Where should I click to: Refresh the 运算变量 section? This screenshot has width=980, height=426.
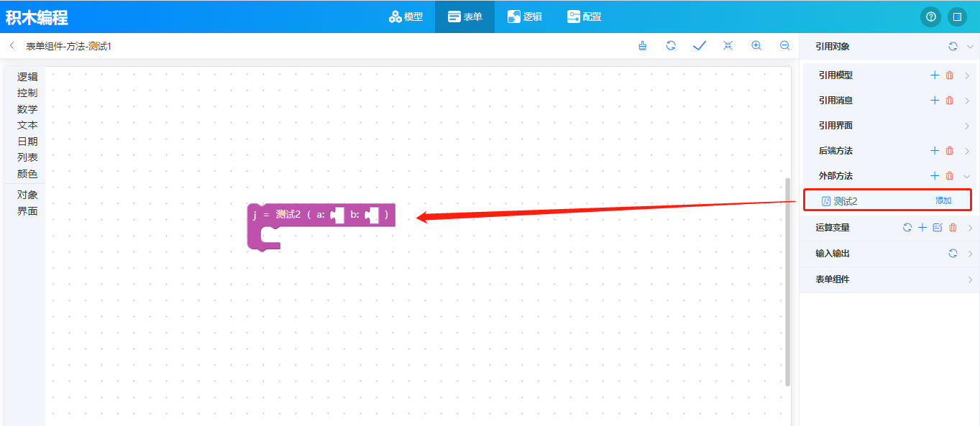(907, 228)
